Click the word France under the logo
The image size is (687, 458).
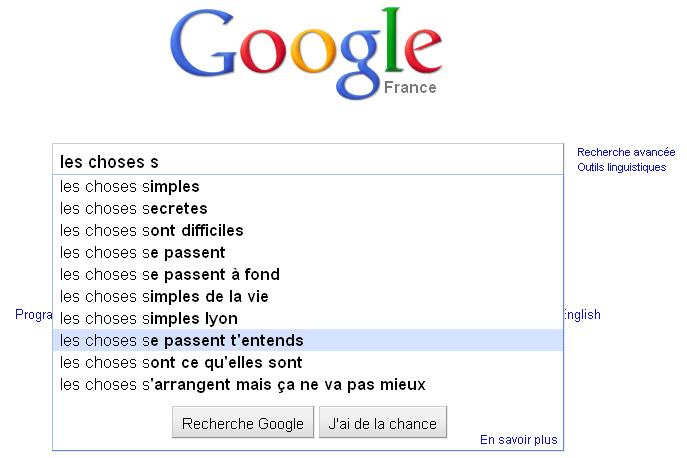pos(410,87)
